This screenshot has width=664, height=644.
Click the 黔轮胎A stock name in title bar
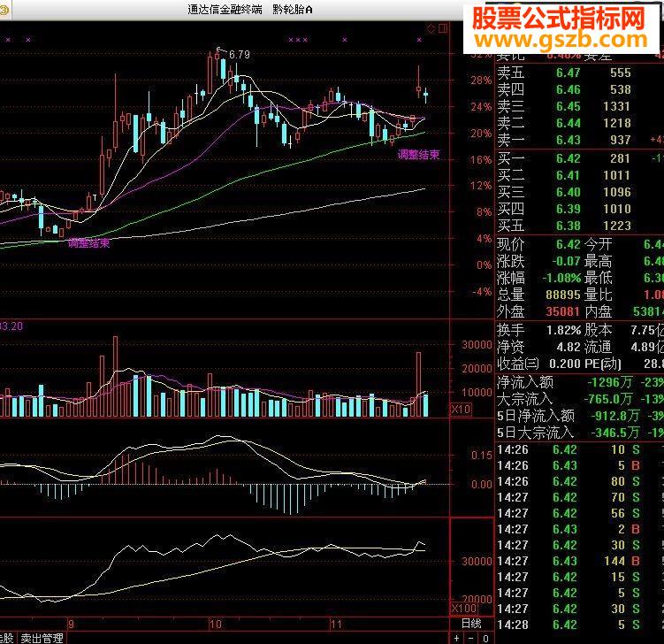pos(292,10)
